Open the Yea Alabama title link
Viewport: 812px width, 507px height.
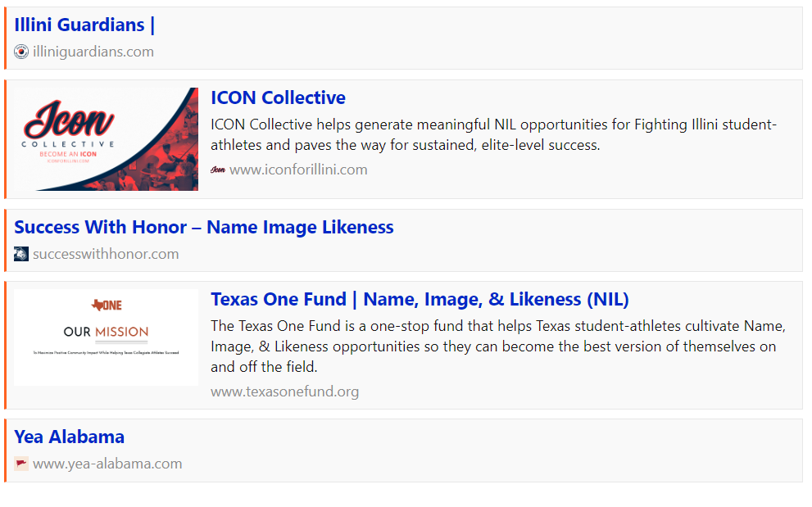pyautogui.click(x=70, y=437)
